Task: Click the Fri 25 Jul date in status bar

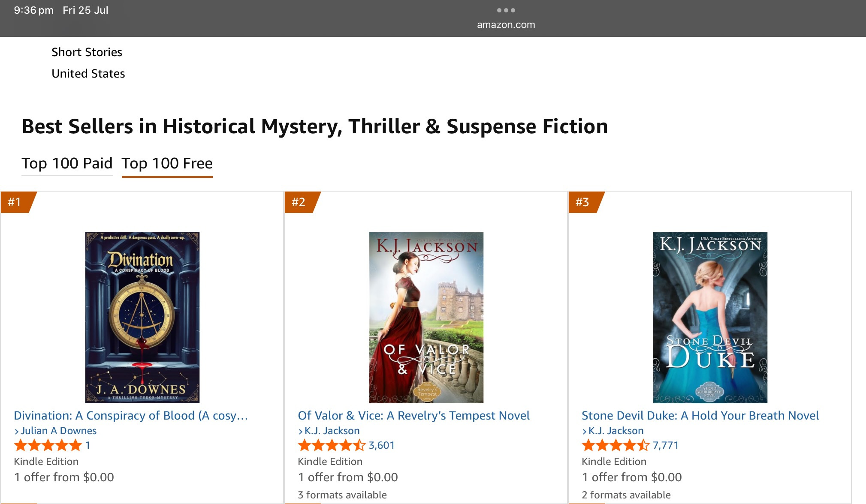Action: pos(85,10)
